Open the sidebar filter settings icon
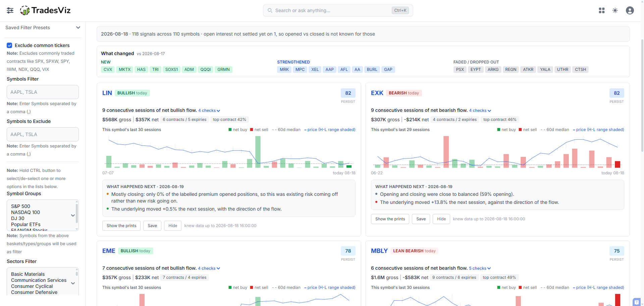This screenshot has height=306, width=644. pos(10,10)
